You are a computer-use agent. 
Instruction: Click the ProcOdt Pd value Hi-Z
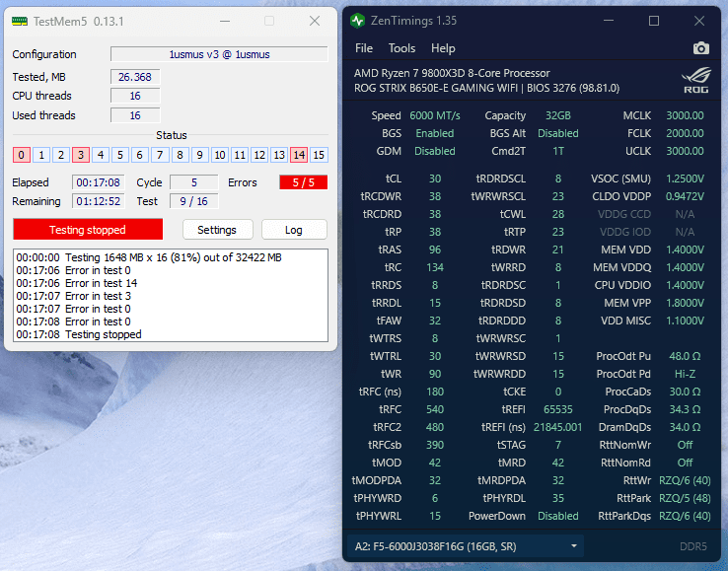[685, 374]
